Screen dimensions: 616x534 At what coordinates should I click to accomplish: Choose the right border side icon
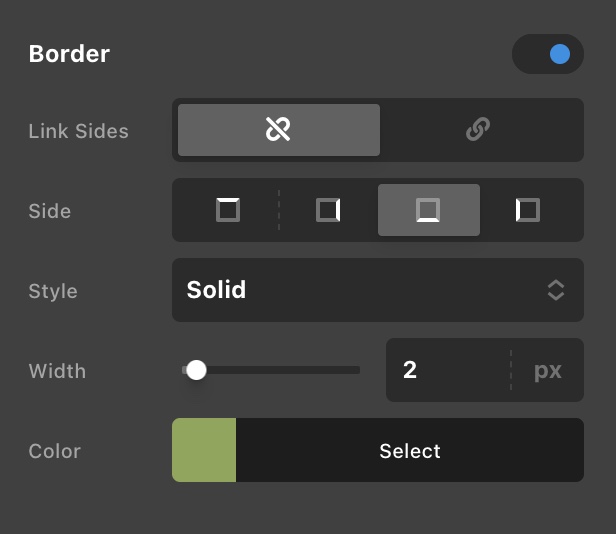328,210
